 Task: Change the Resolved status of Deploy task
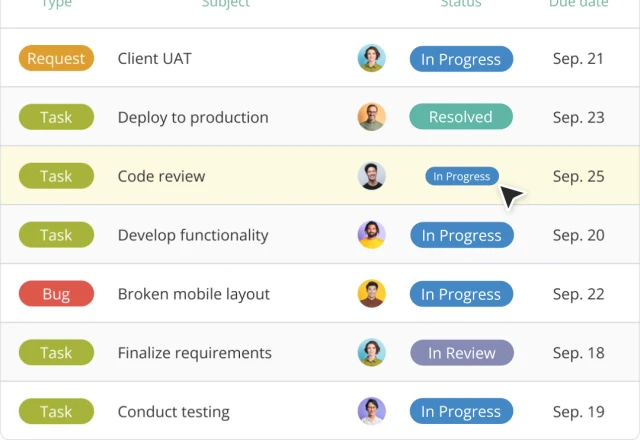461,117
